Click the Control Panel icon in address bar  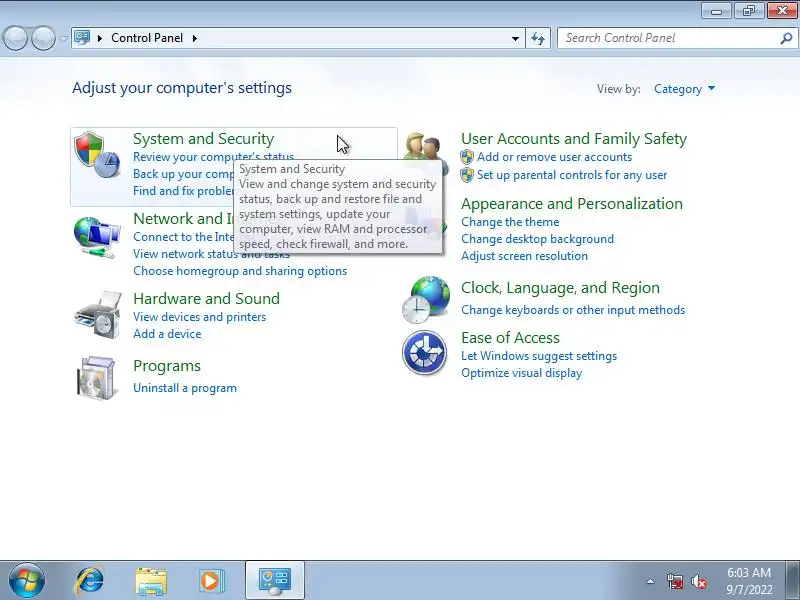click(82, 38)
